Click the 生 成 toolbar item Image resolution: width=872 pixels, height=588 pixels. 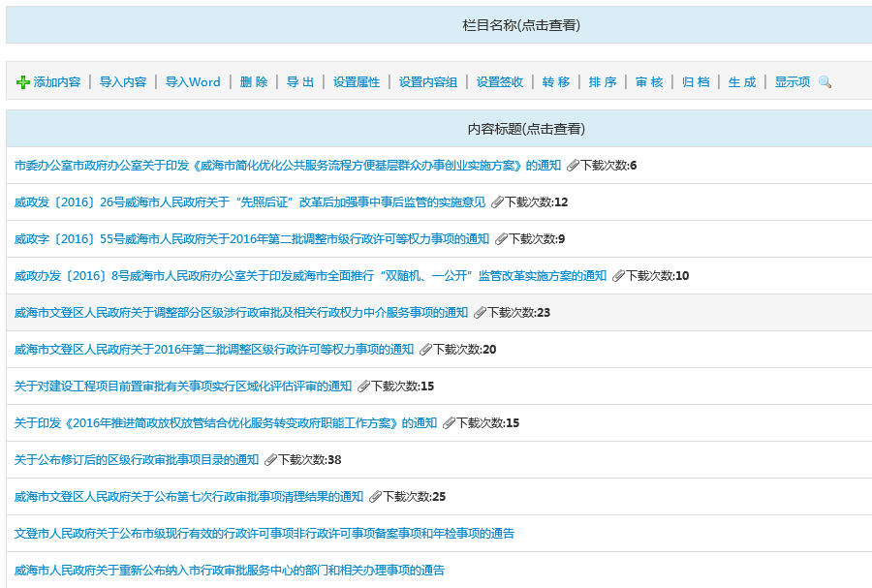tap(742, 82)
